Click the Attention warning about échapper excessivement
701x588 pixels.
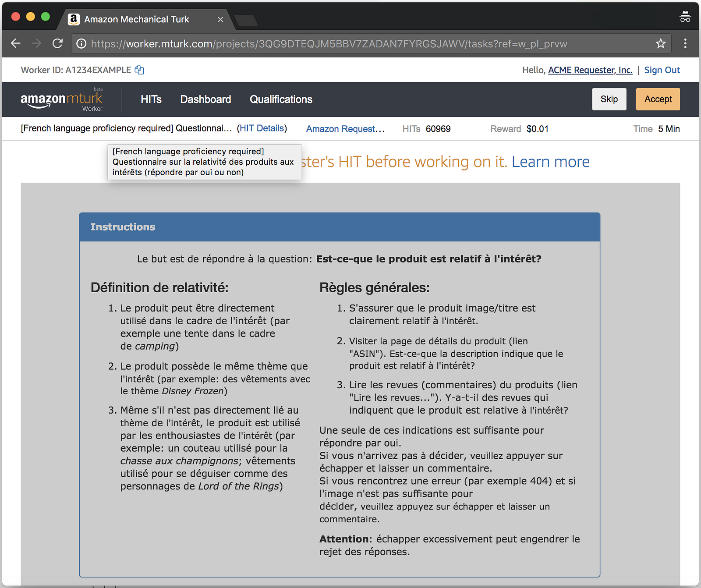tap(450, 545)
